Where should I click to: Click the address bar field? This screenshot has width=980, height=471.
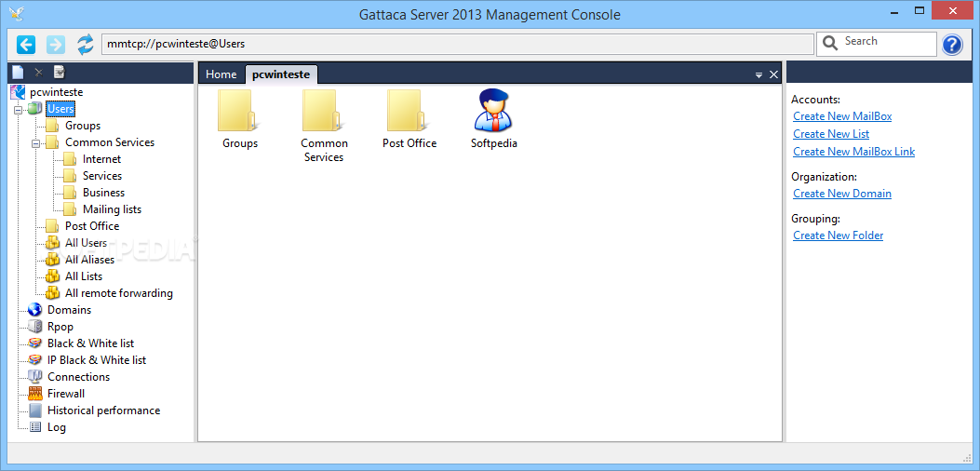(x=458, y=44)
